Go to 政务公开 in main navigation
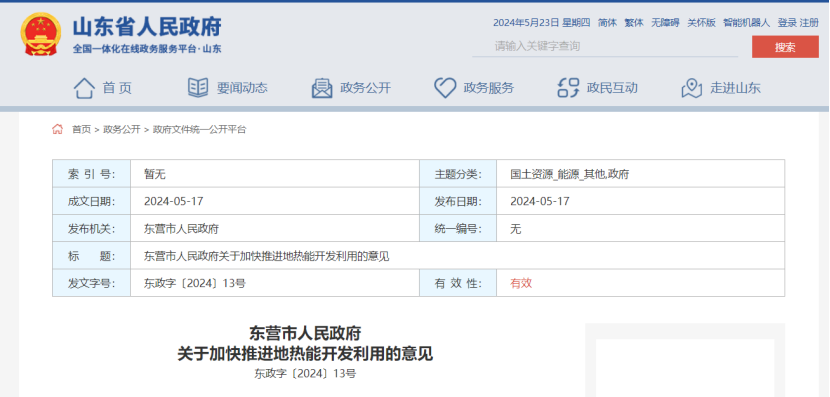The image size is (830, 397). tap(365, 88)
